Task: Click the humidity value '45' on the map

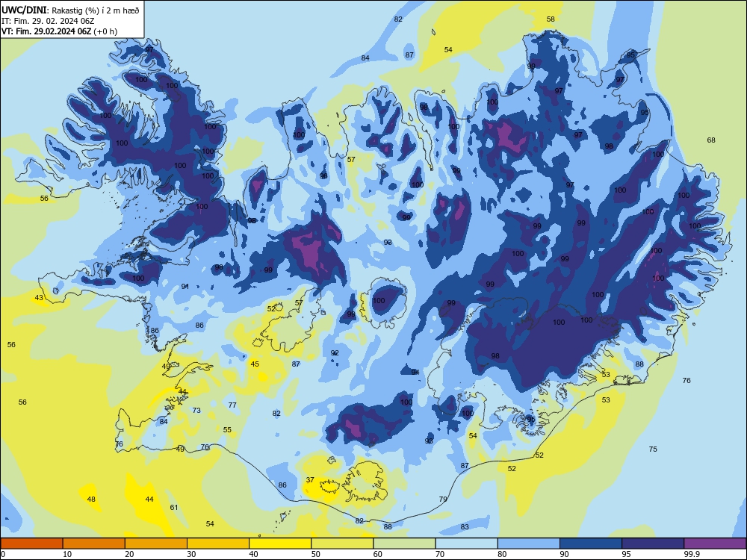Action: [x=255, y=364]
